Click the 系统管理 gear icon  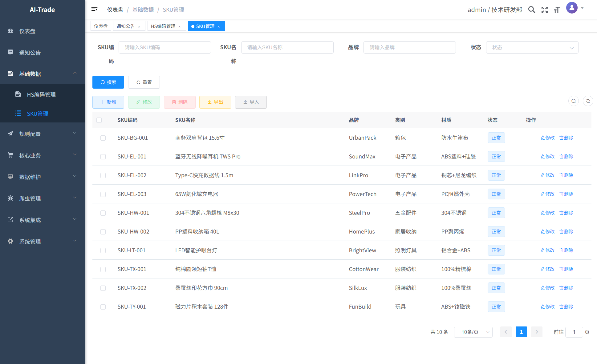click(10, 241)
